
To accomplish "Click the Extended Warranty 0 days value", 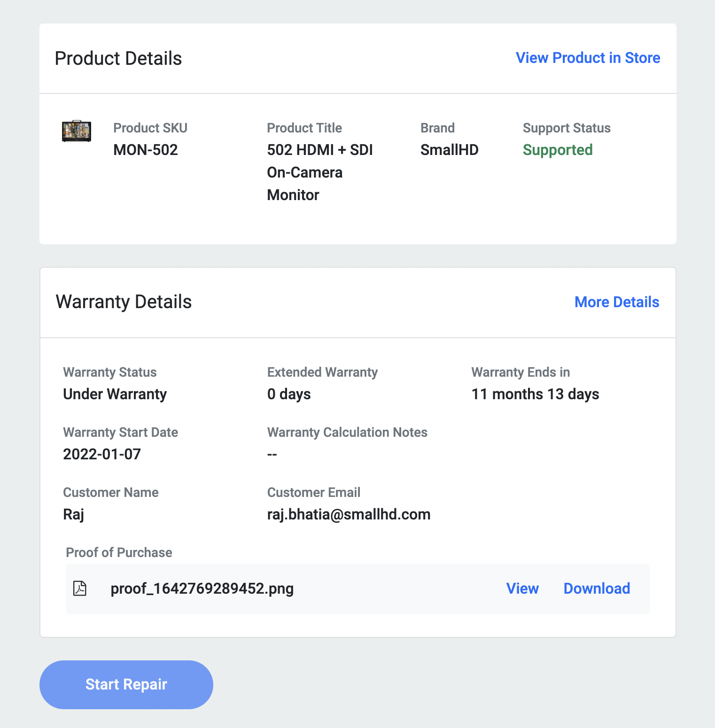I will click(x=289, y=394).
